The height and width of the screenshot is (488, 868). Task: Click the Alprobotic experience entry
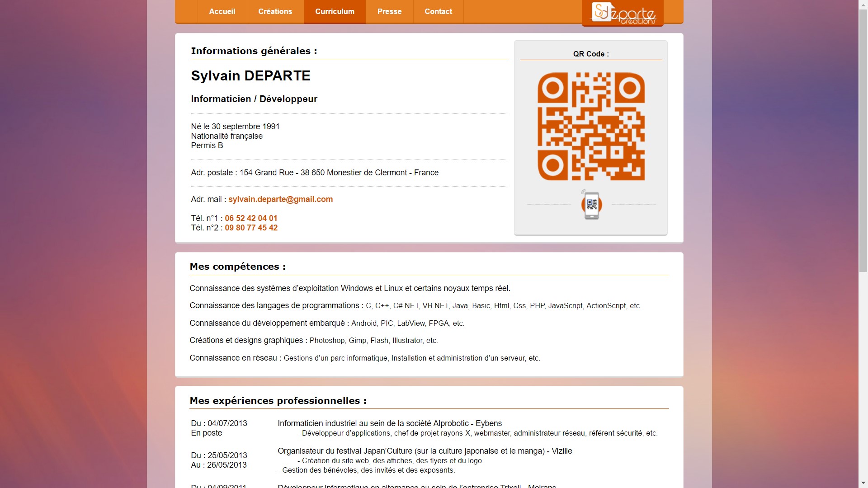coord(389,424)
